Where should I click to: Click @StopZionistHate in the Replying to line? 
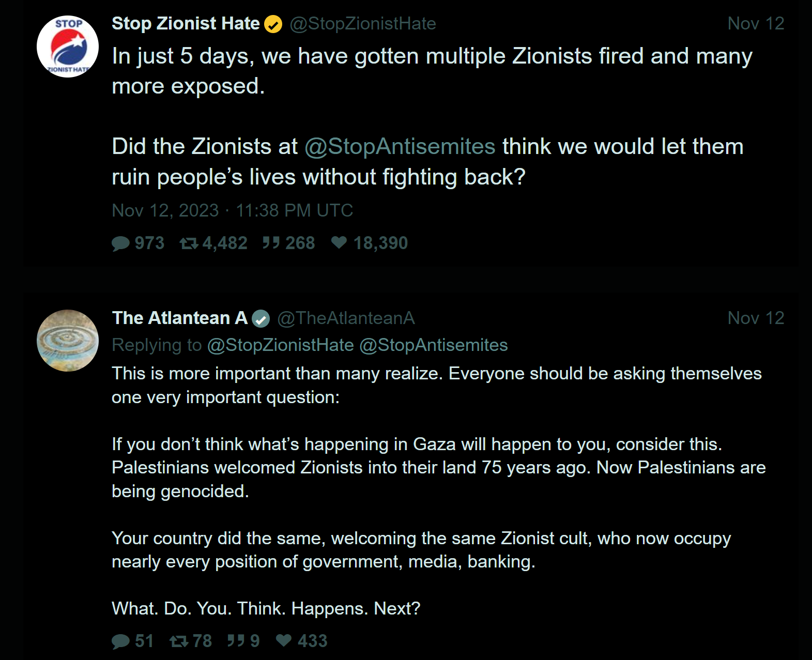click(280, 345)
